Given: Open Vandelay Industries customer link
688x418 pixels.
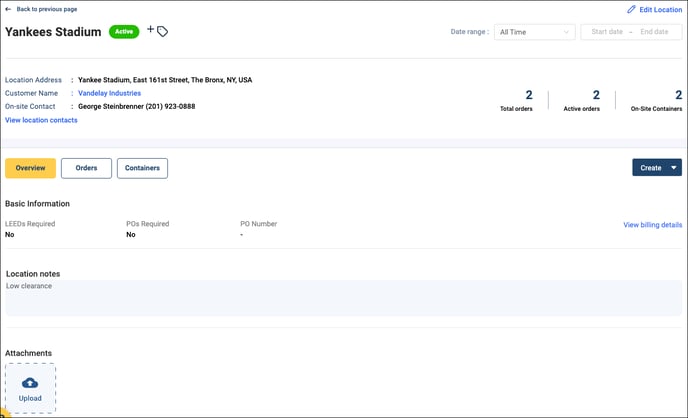Looking at the screenshot, I should tap(109, 93).
